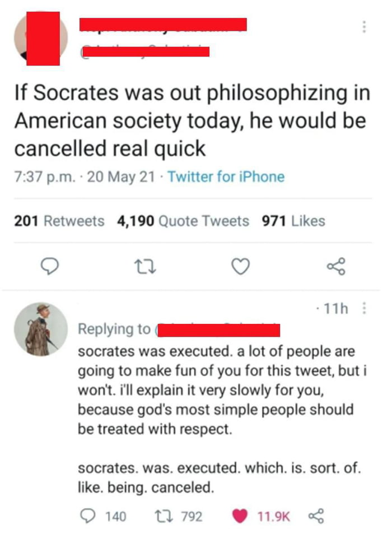
Task: Open the main tweet's three-dot menu
Action: [x=364, y=27]
